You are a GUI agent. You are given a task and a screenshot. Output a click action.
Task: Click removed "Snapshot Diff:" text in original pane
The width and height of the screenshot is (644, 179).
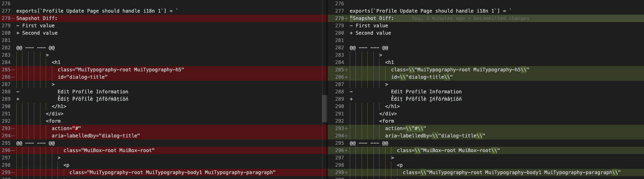pyautogui.click(x=37, y=18)
